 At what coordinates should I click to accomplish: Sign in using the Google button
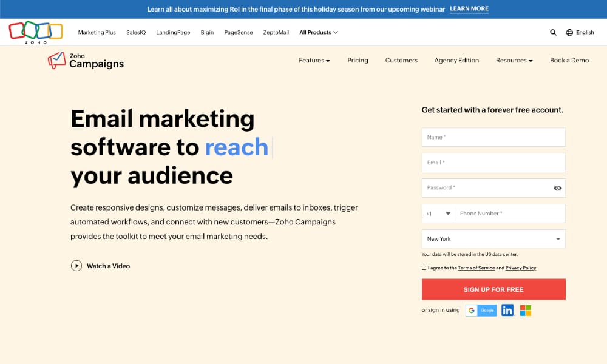click(x=481, y=310)
